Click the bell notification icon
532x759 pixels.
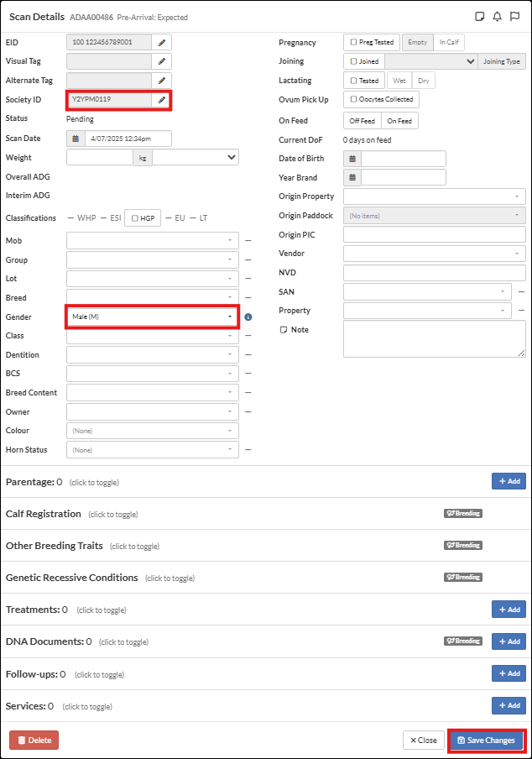tap(498, 16)
